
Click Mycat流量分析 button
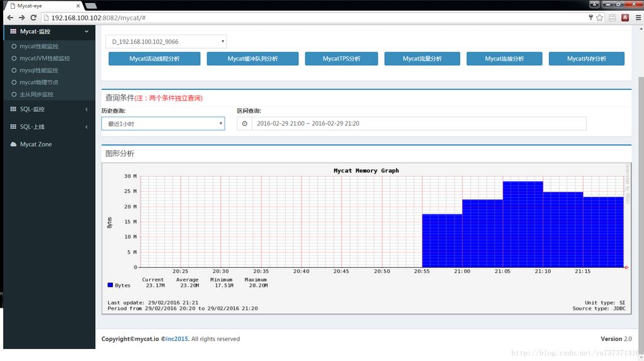[x=422, y=58]
